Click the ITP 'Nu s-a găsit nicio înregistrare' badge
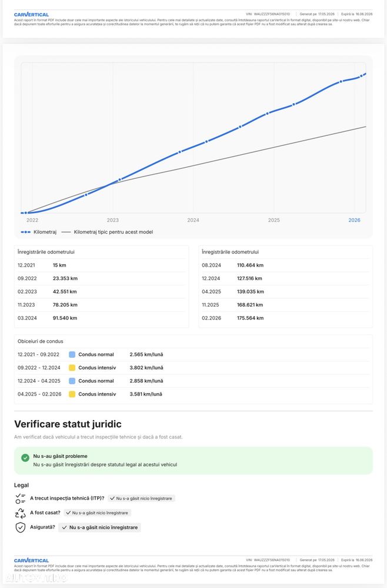Image resolution: width=387 pixels, height=588 pixels. pos(141,499)
